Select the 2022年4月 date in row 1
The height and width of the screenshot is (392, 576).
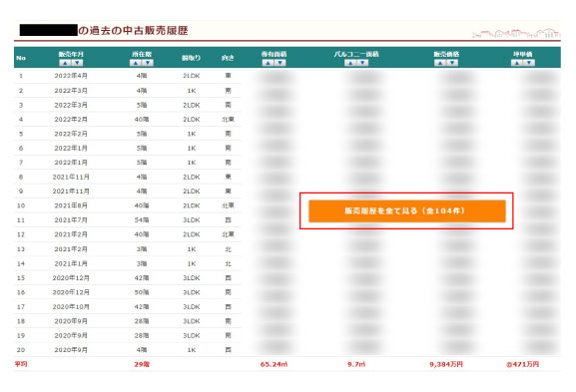click(71, 76)
